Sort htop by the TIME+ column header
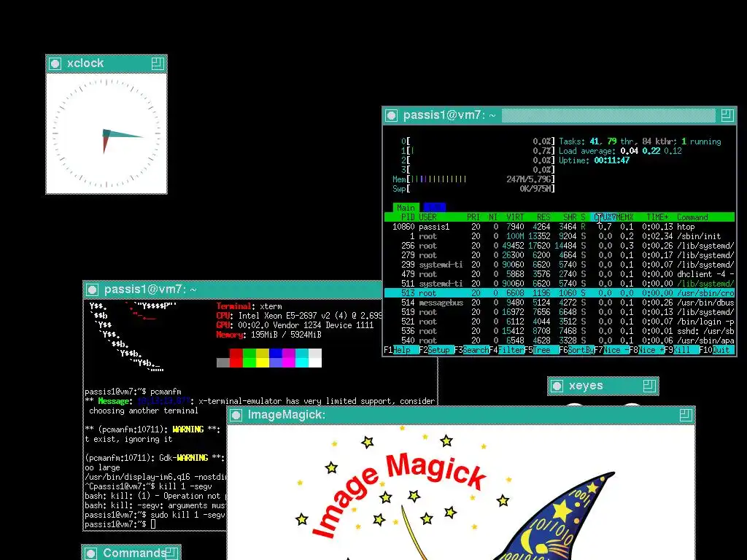 [x=657, y=217]
